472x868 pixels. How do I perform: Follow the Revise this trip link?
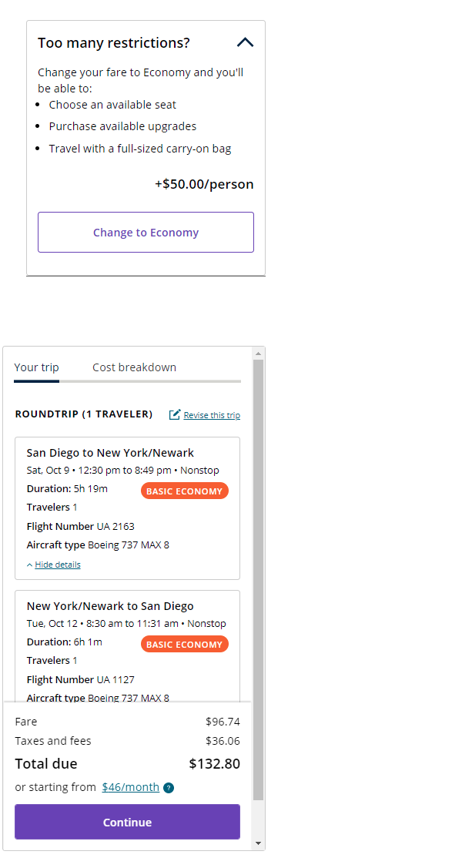pos(212,415)
